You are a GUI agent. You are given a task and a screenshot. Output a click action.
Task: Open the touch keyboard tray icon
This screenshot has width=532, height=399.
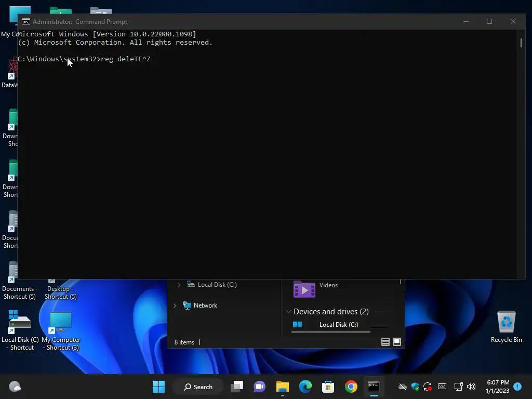tap(442, 387)
